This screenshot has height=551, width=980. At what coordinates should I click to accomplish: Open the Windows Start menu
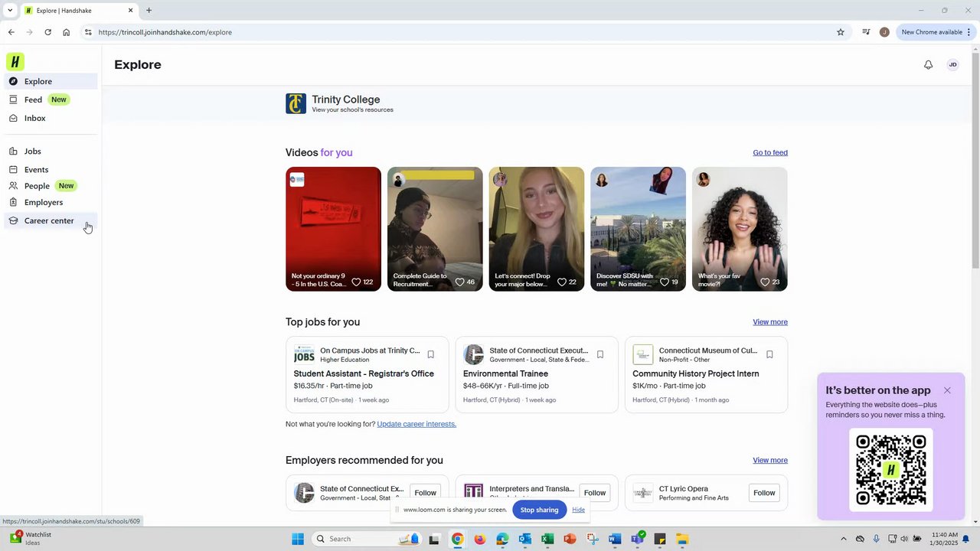[x=298, y=539]
